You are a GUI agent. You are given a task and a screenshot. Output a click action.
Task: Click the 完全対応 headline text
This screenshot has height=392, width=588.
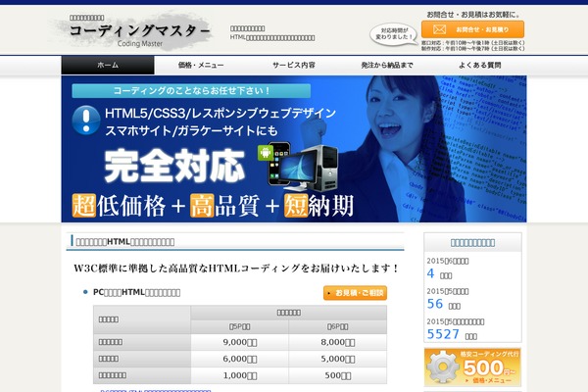[x=174, y=166]
